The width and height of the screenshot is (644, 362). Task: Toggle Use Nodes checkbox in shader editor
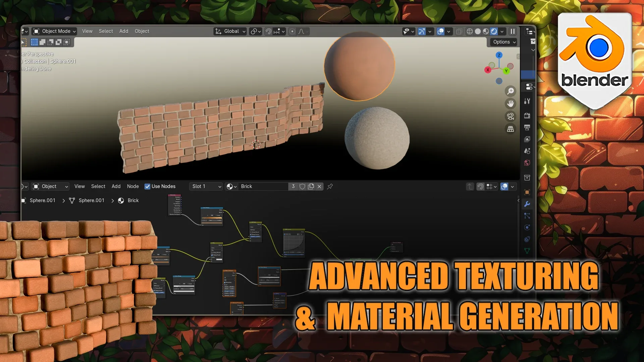click(x=148, y=186)
